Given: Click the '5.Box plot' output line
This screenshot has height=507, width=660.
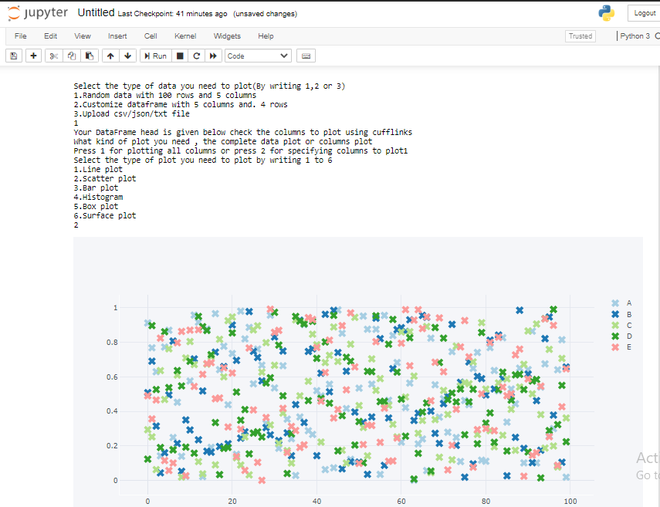Looking at the screenshot, I should click(x=96, y=206).
